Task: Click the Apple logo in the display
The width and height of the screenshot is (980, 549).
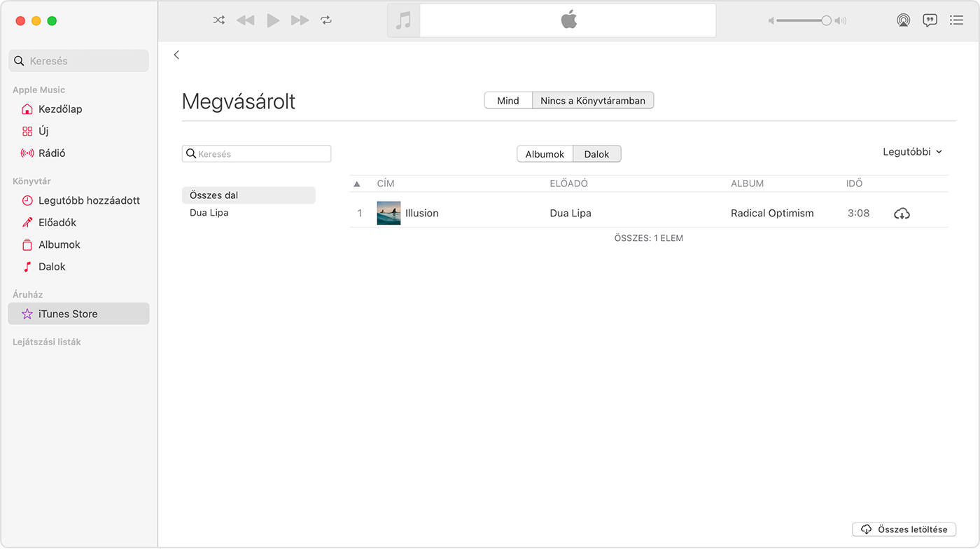Action: (569, 20)
